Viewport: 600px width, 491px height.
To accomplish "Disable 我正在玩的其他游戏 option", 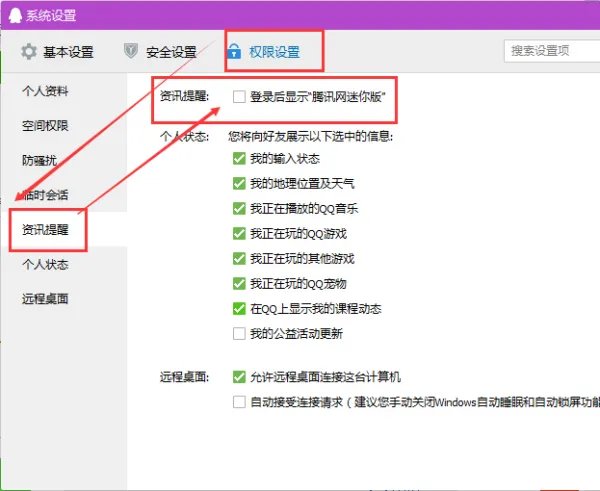I will coord(239,259).
